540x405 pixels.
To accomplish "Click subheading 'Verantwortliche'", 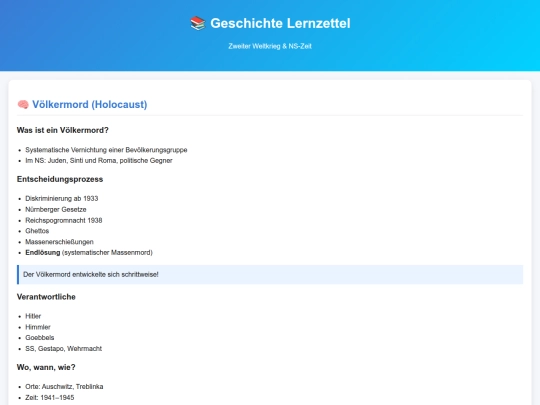I will (46, 297).
